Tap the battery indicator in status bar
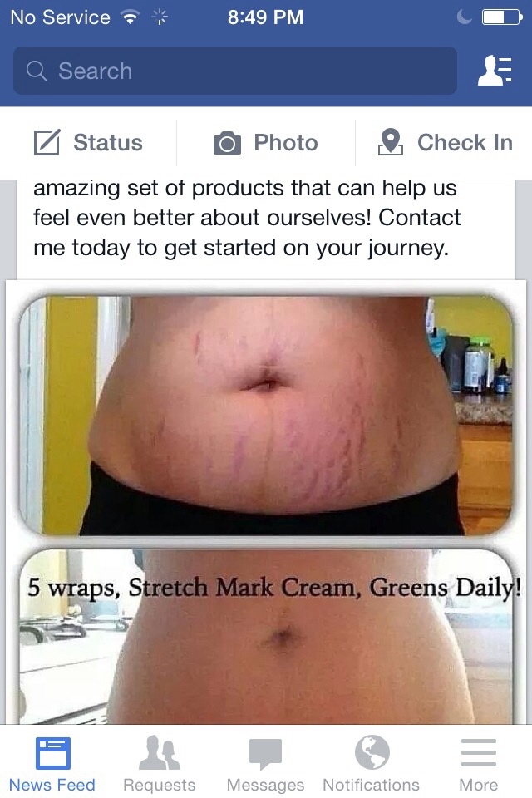Image resolution: width=532 pixels, height=798 pixels. [502, 17]
